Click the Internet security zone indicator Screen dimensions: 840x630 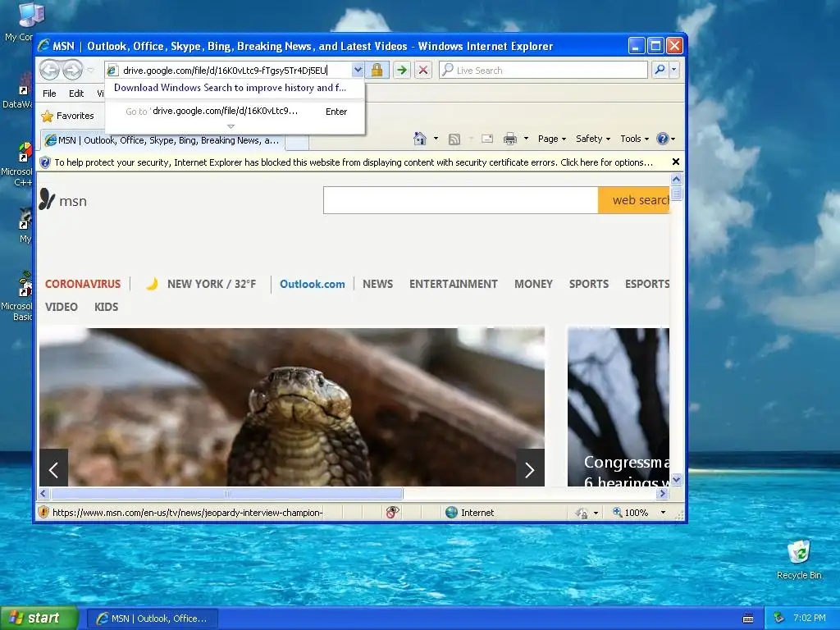[470, 513]
